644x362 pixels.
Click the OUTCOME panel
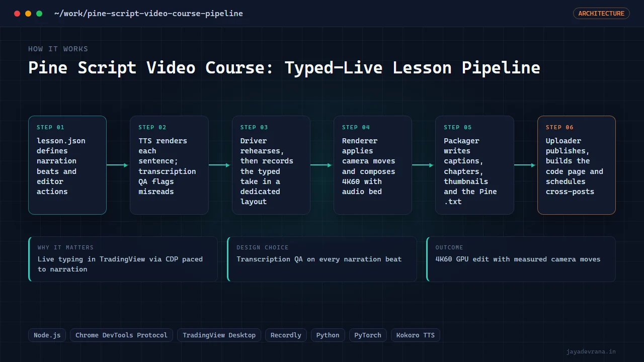click(x=521, y=259)
